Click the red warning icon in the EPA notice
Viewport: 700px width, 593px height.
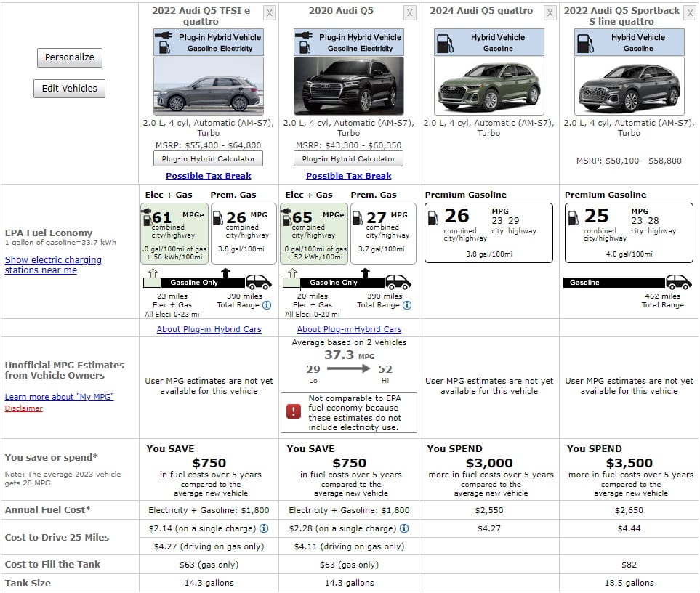[294, 411]
